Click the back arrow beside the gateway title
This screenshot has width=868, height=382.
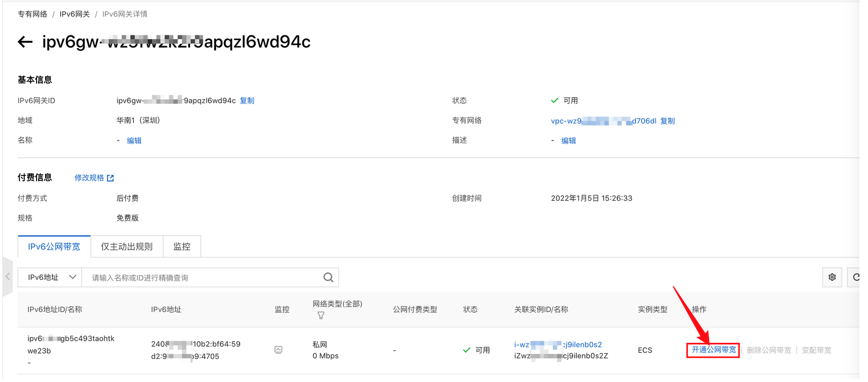click(x=25, y=42)
